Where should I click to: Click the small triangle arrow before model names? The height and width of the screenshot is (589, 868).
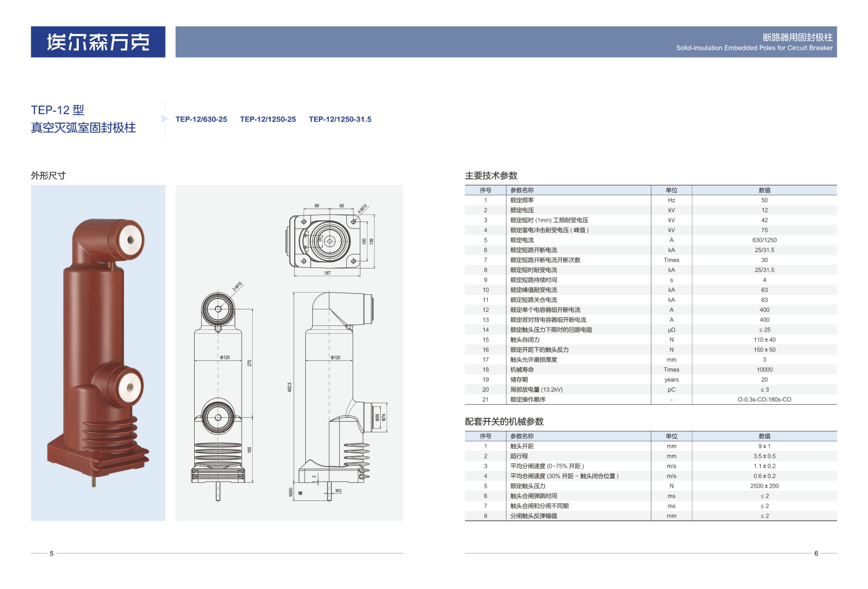(x=165, y=119)
